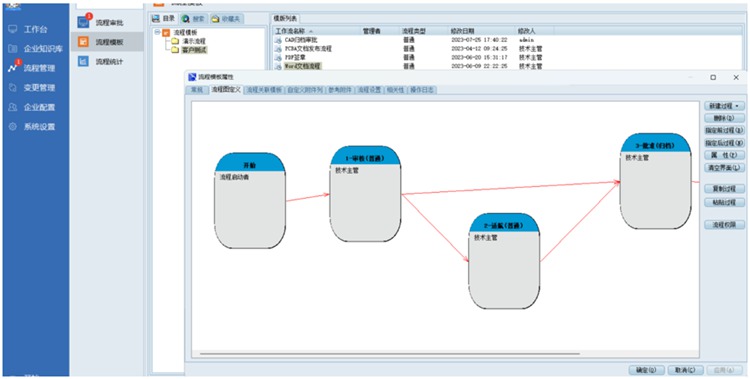The width and height of the screenshot is (750, 379).
Task: Click the 系统设置 gear icon
Action: 13,127
